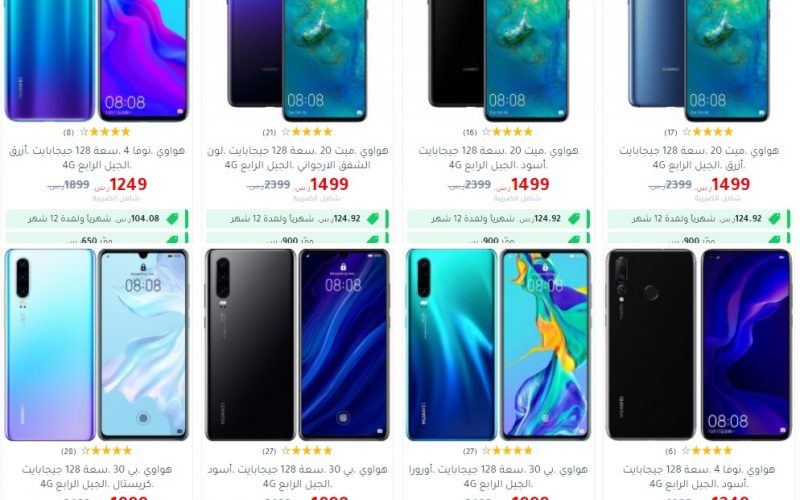Image resolution: width=800 pixels, height=500 pixels.
Task: Click the 1249 price on Nova 4
Action: click(x=128, y=184)
